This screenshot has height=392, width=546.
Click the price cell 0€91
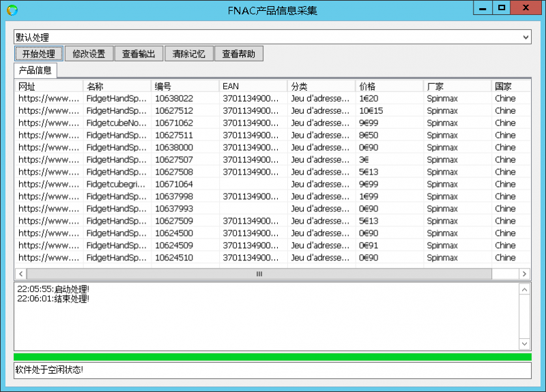[x=389, y=245]
